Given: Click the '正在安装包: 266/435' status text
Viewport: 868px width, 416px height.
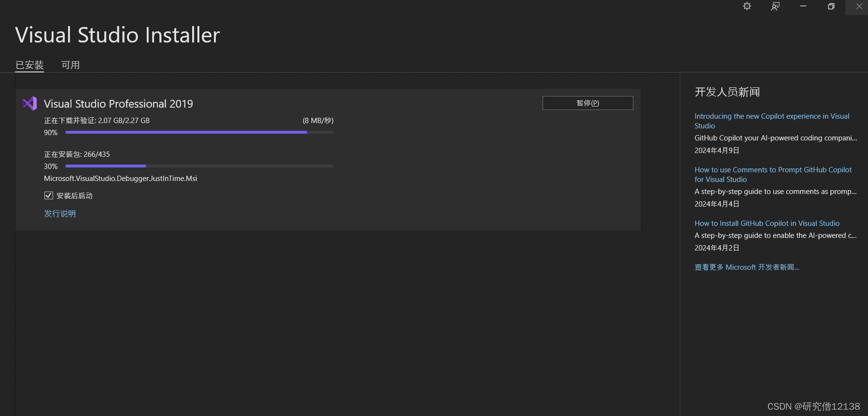Looking at the screenshot, I should [77, 154].
